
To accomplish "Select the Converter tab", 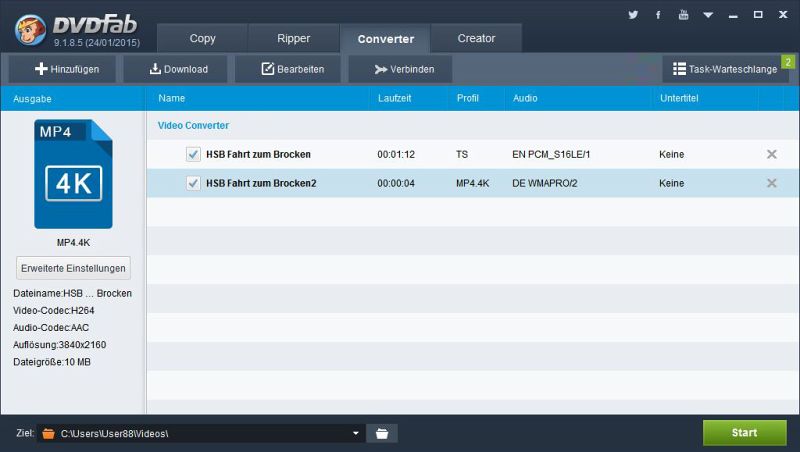I will click(x=385, y=39).
